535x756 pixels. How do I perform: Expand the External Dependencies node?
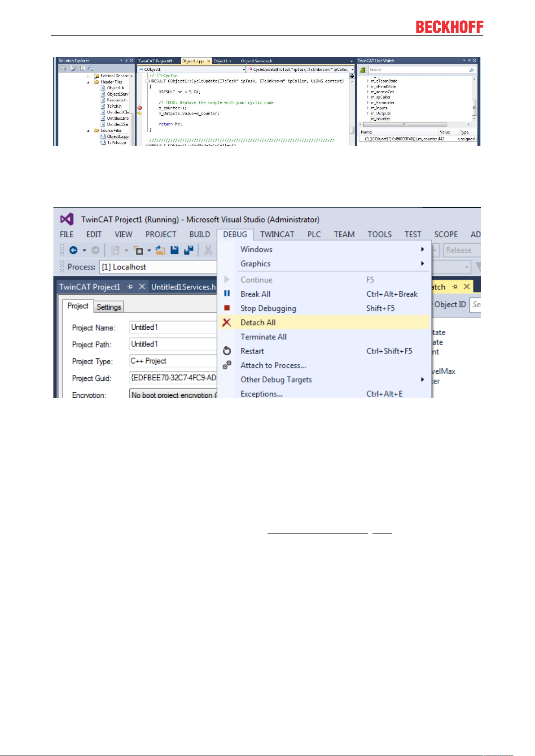[x=88, y=76]
